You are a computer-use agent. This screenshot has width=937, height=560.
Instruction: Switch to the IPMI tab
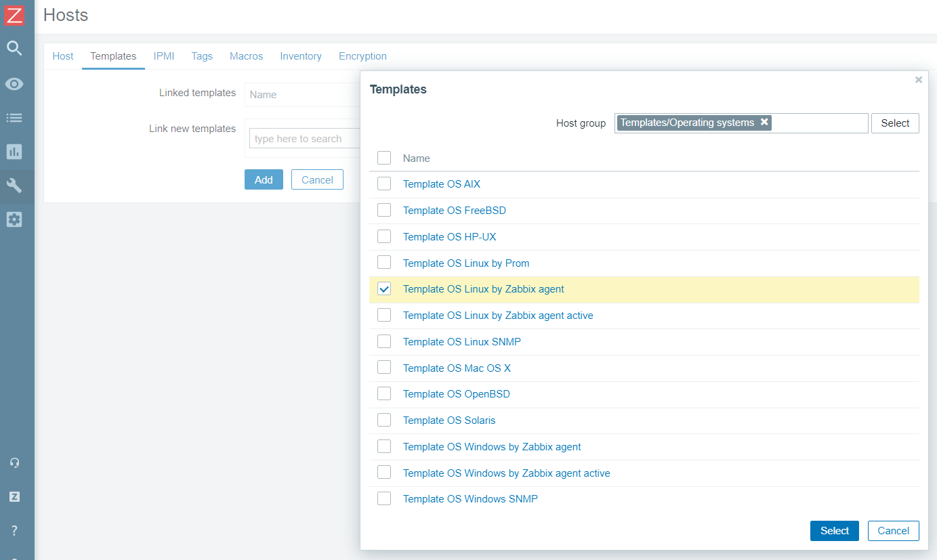[164, 56]
